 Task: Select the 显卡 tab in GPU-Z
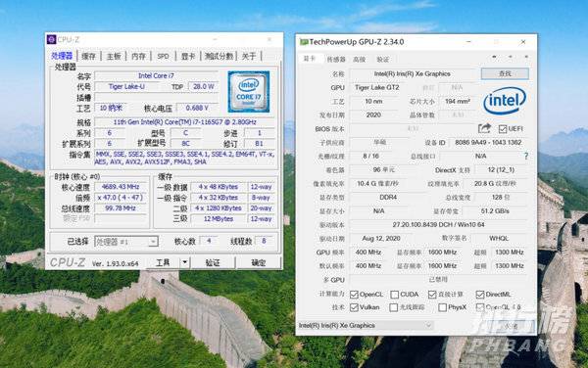[x=310, y=59]
